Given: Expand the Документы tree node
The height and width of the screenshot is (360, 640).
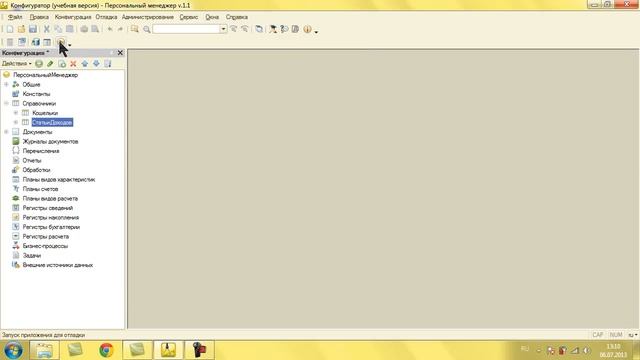Looking at the screenshot, I should (6, 132).
